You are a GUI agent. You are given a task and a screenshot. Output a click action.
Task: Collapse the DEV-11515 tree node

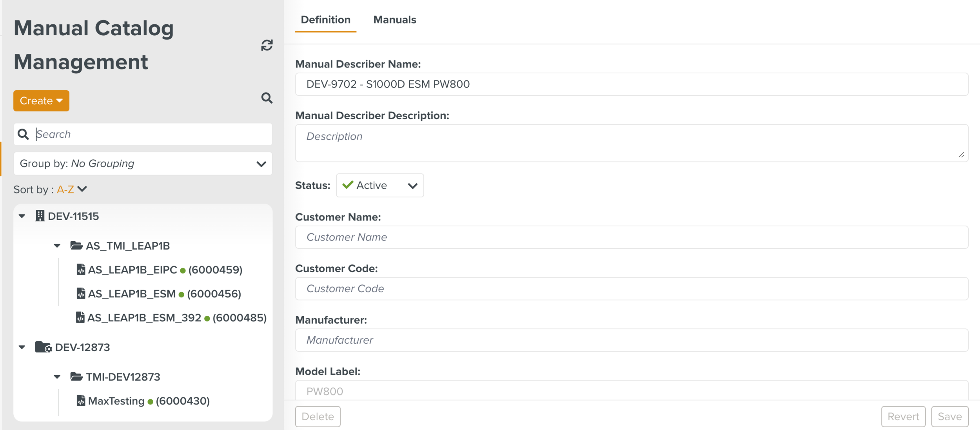click(x=22, y=216)
